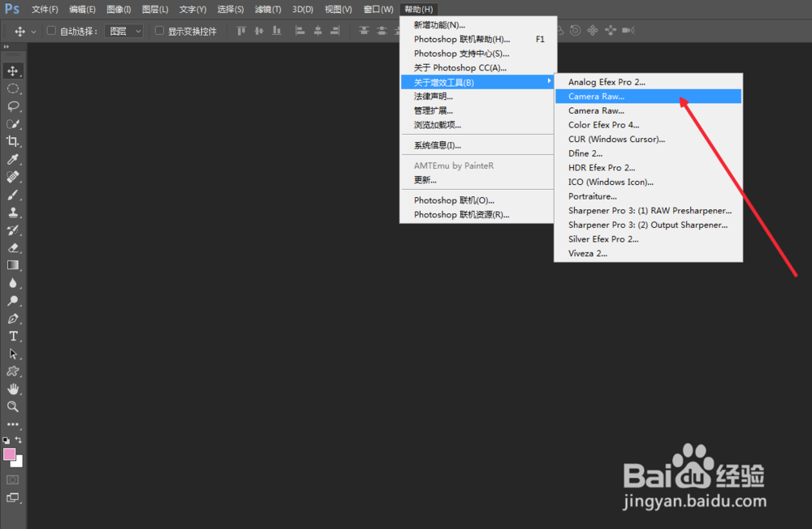The height and width of the screenshot is (529, 812).
Task: Select the Eraser tool
Action: [13, 247]
